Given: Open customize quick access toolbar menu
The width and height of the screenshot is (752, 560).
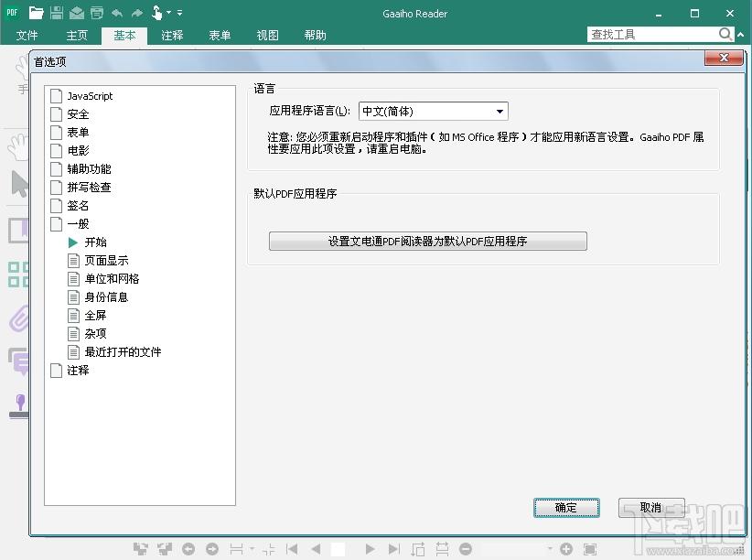Looking at the screenshot, I should (x=180, y=13).
